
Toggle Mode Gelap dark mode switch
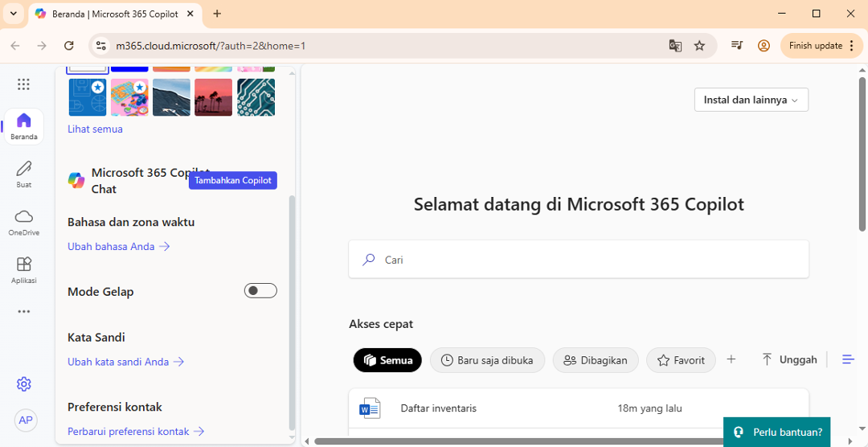(x=260, y=291)
